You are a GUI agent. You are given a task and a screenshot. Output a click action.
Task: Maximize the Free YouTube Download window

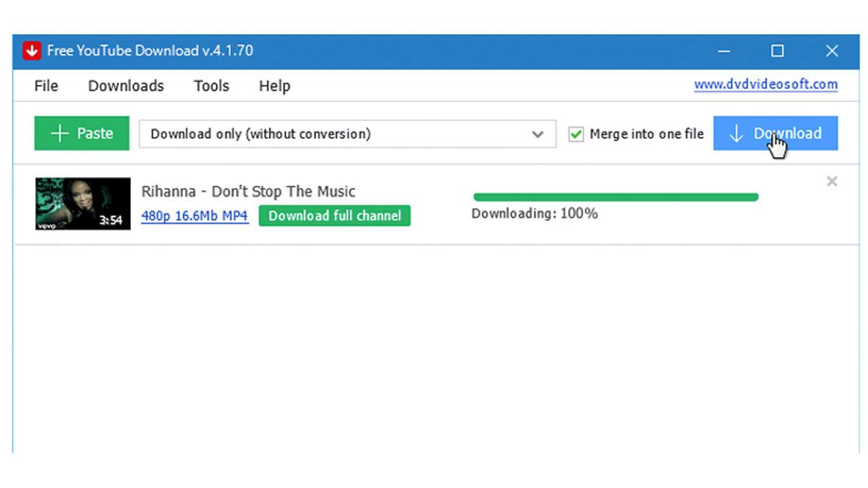point(778,51)
